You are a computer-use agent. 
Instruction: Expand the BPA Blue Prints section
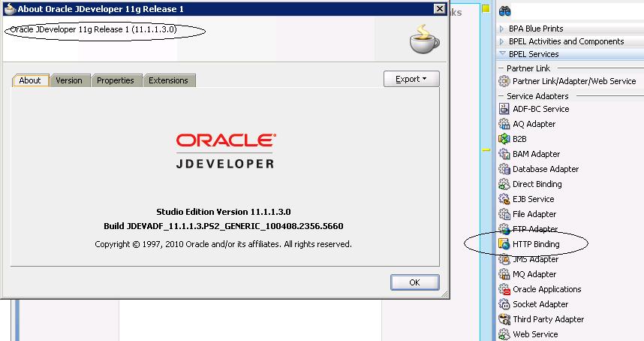tap(501, 29)
